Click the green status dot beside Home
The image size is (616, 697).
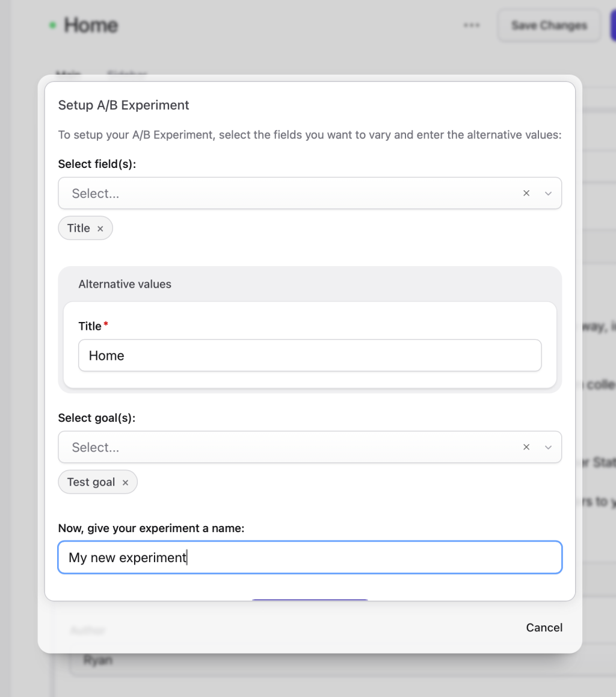click(53, 25)
